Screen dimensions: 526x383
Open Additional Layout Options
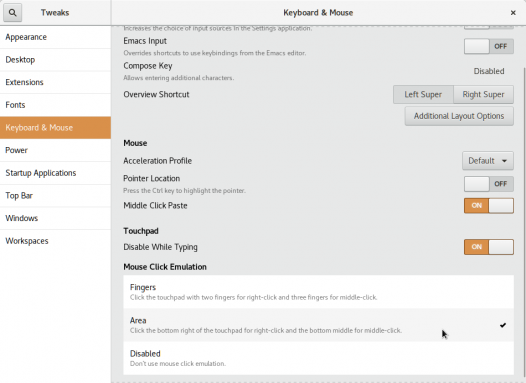(459, 116)
